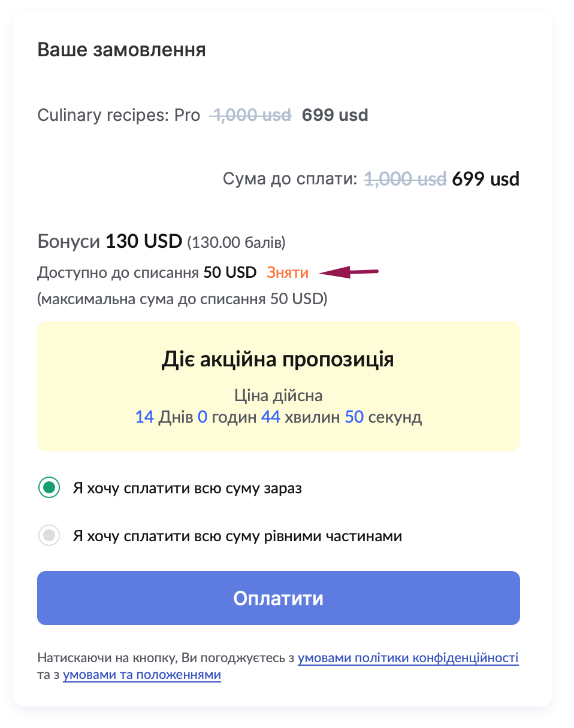
Task: Click the "Culinary recipes: Pro" product name
Action: [x=119, y=115]
